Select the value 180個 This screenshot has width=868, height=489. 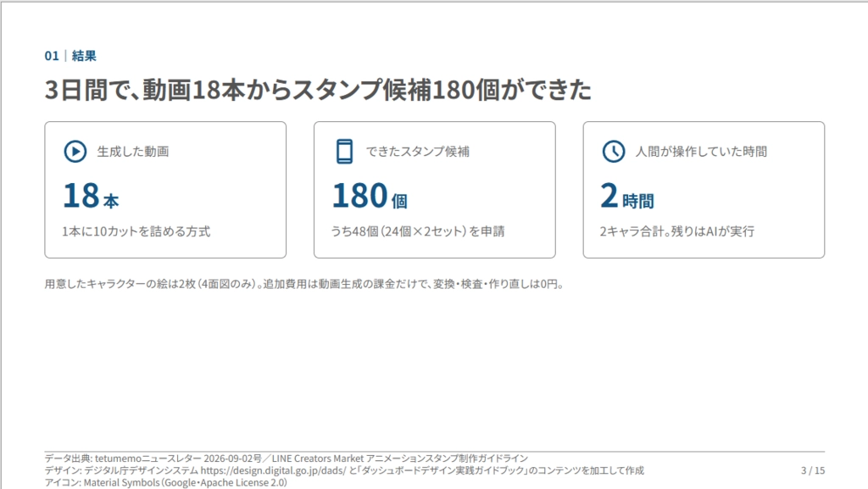(x=370, y=196)
